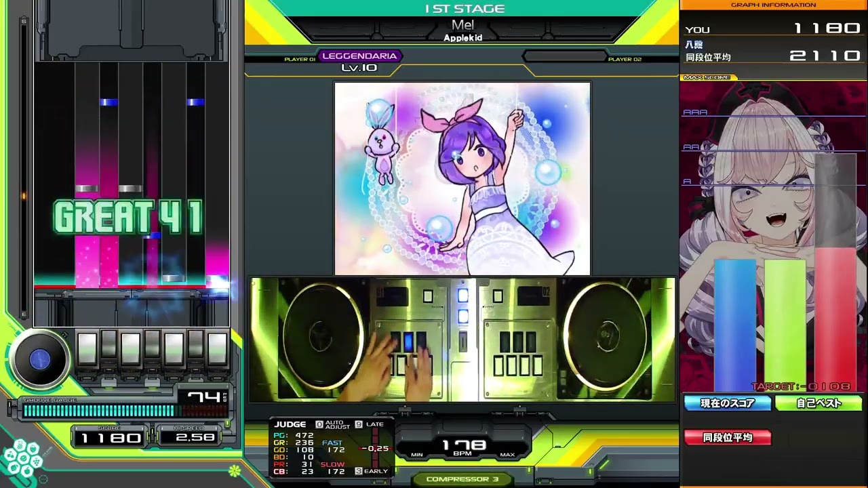The width and height of the screenshot is (868, 488).
Task: Click the GREAT 41 combo judgment
Action: 128,218
